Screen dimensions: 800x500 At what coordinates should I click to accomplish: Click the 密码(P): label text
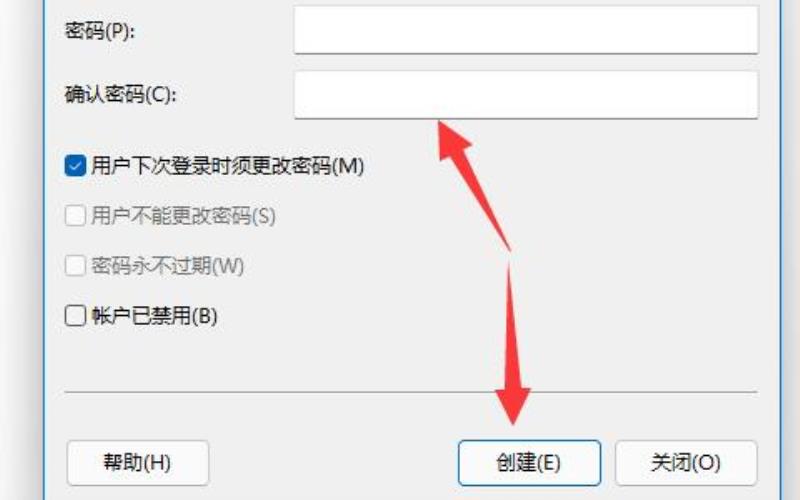click(x=100, y=31)
